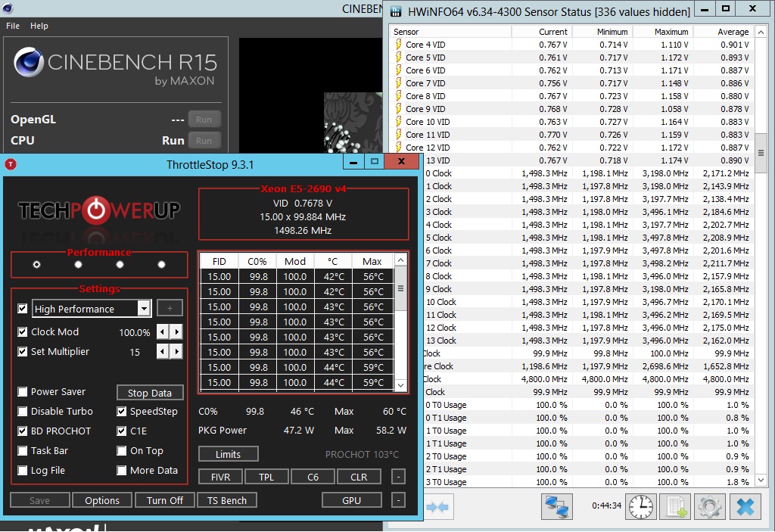Increase Set Multiplier with right arrow
This screenshot has width=775, height=532.
pos(176,352)
